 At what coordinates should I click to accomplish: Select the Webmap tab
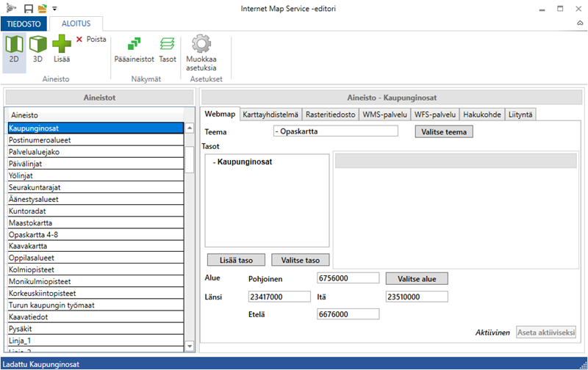(220, 114)
